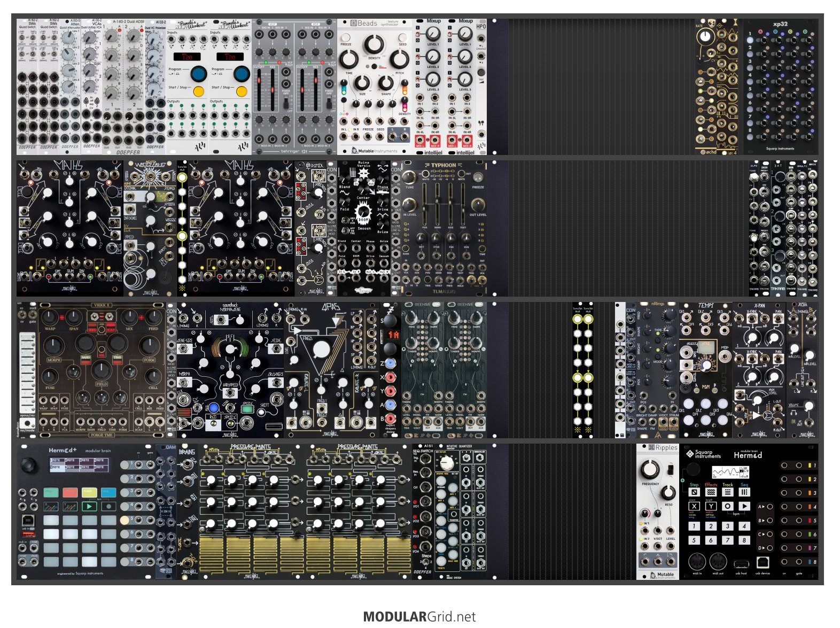The image size is (840, 628).
Task: Click the yellow Start/Stop button on right Pamela's Workout
Action: [x=242, y=91]
